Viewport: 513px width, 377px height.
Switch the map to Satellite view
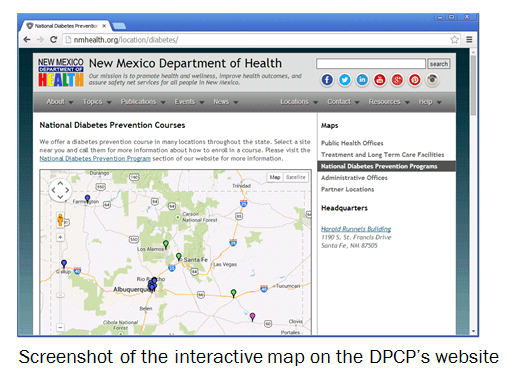coord(296,177)
